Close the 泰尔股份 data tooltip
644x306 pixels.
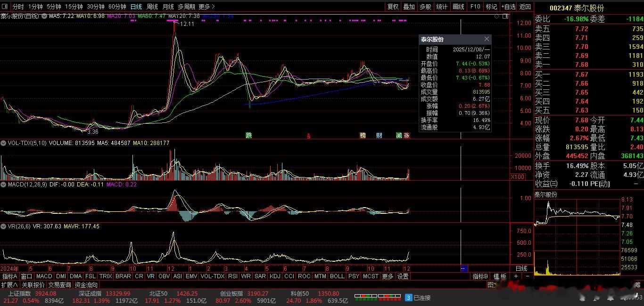tap(487, 39)
